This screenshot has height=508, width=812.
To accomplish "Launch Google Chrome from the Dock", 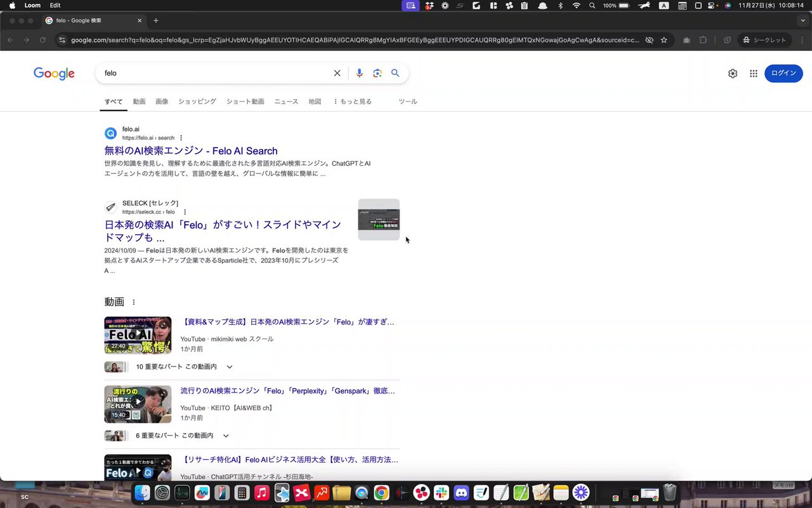I will (x=381, y=493).
